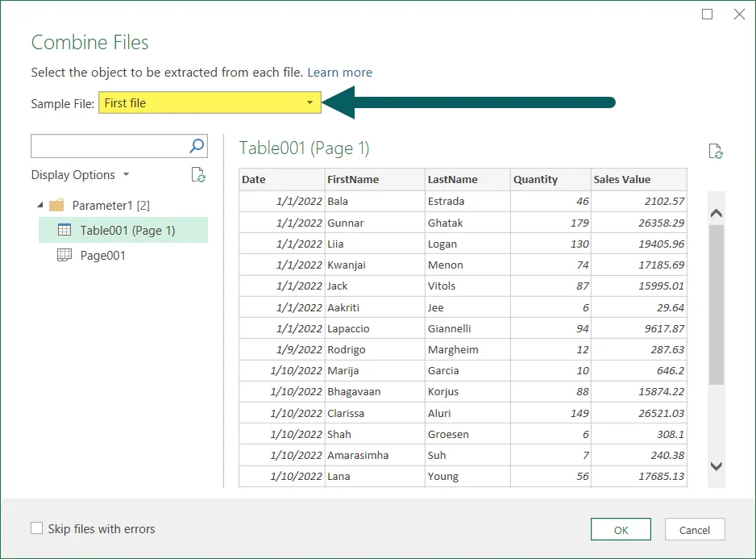Click the refresh icon beside Display Options
The width and height of the screenshot is (756, 559).
tap(198, 175)
